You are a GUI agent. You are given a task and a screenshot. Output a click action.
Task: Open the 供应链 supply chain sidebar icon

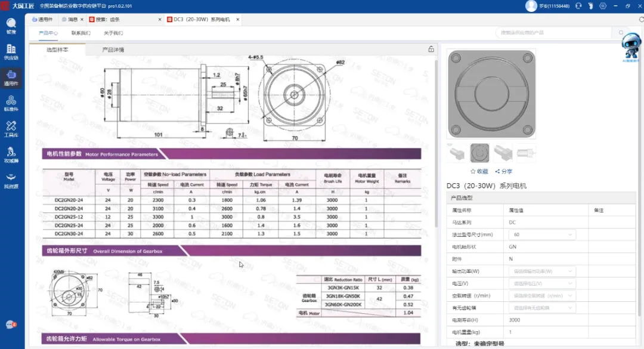pos(11,52)
